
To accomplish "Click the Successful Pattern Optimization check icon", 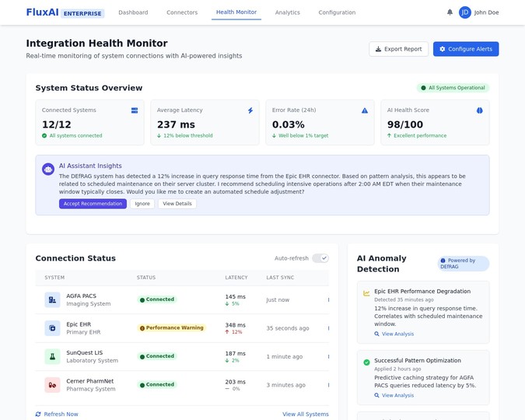I will tap(366, 362).
